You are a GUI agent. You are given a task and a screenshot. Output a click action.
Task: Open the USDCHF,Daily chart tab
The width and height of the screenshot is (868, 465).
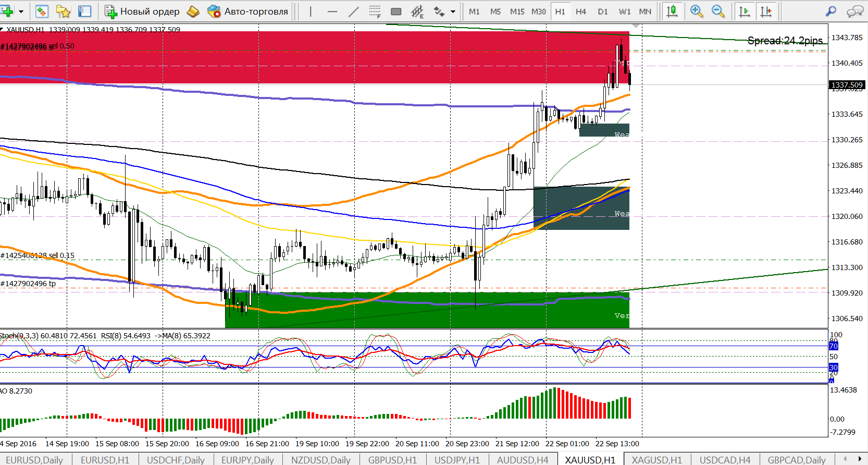tap(176, 460)
